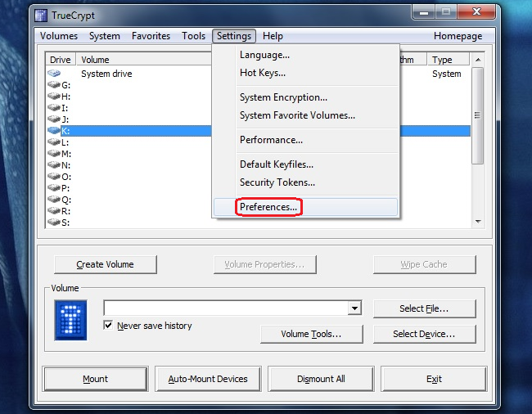Open the Volumes menu
The image size is (532, 414).
[59, 36]
